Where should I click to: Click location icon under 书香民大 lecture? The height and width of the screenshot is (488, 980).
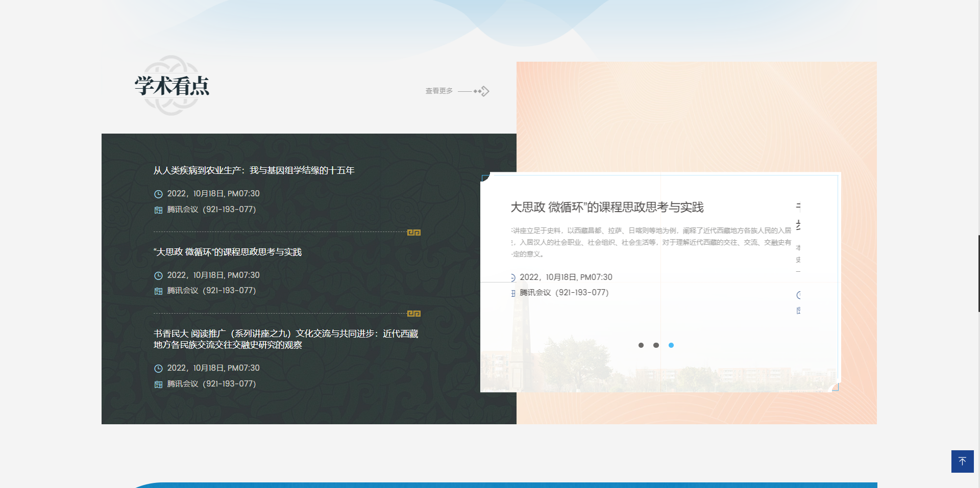click(158, 384)
